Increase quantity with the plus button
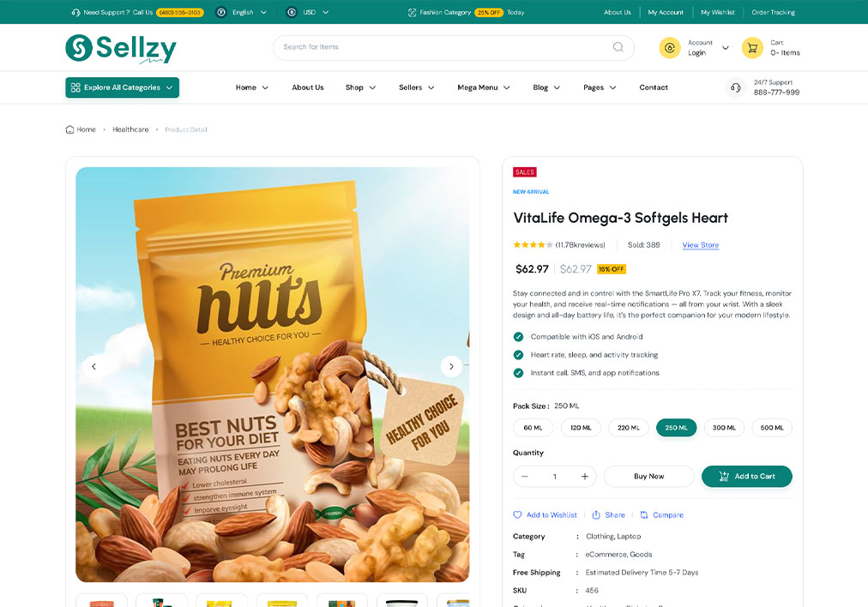The width and height of the screenshot is (868, 607). point(585,477)
